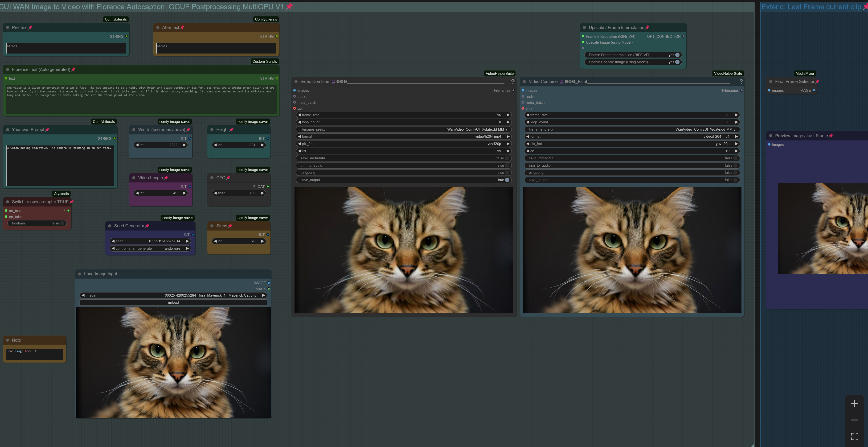Increase Steps int value with right arrow
868x447 pixels.
point(262,241)
